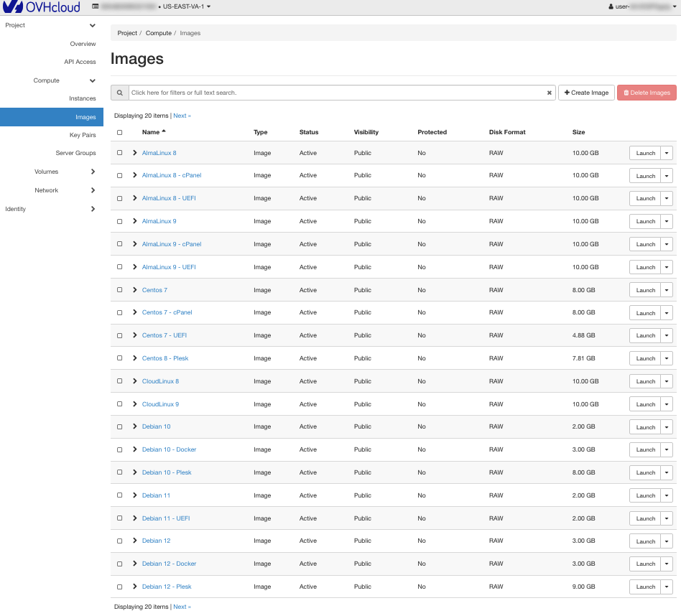
Task: Open action dropdown for AlmaLinux 9 - UEFI
Action: 667,267
